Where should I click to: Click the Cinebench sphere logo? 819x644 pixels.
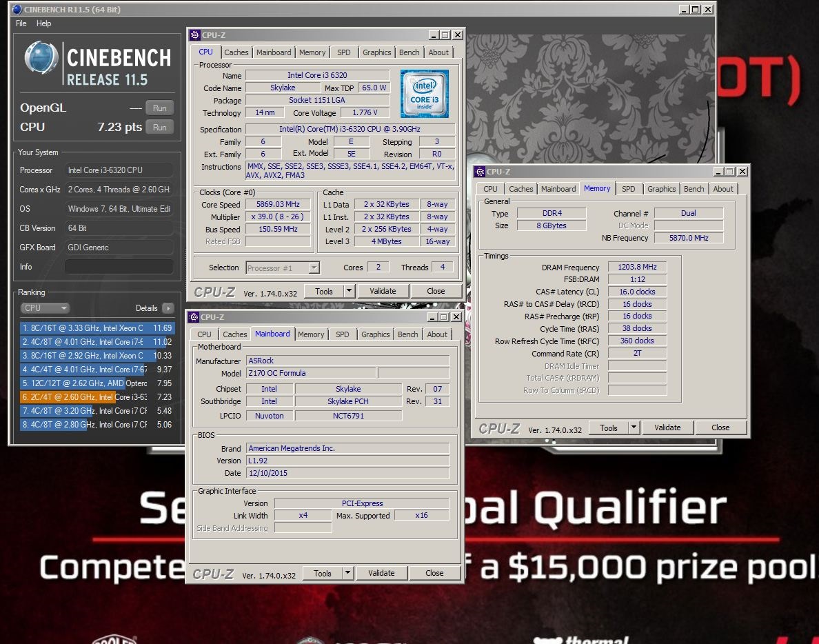(41, 57)
